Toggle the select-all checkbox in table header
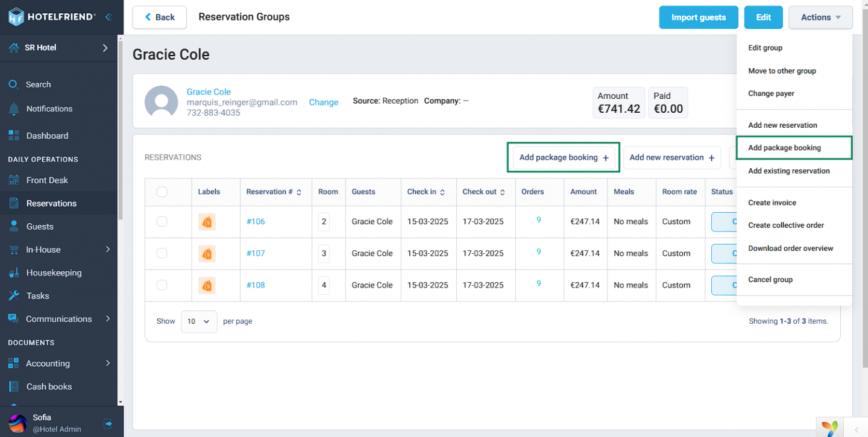Image resolution: width=868 pixels, height=437 pixels. click(x=162, y=192)
